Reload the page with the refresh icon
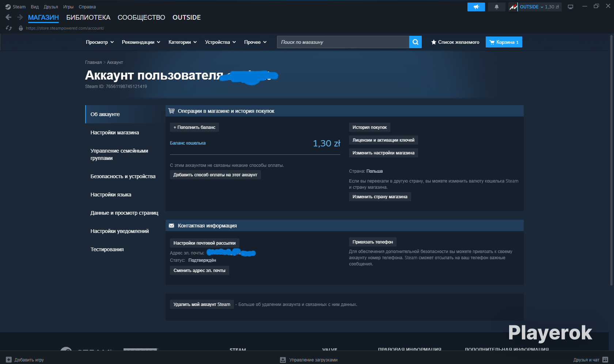Screen dimensions: 614x364 tap(9, 28)
